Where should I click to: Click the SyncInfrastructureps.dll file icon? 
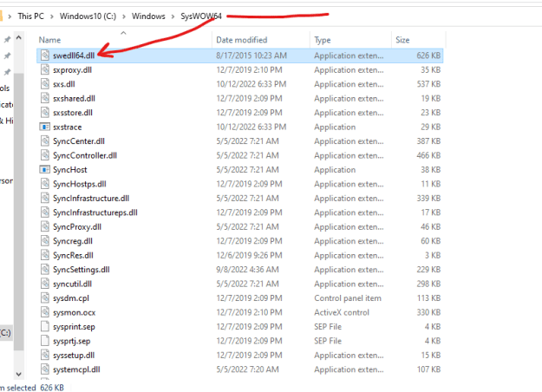45,212
